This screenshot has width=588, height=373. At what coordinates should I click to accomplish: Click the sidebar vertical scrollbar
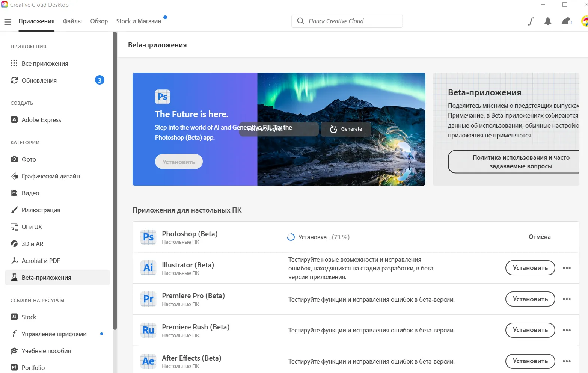click(x=115, y=180)
